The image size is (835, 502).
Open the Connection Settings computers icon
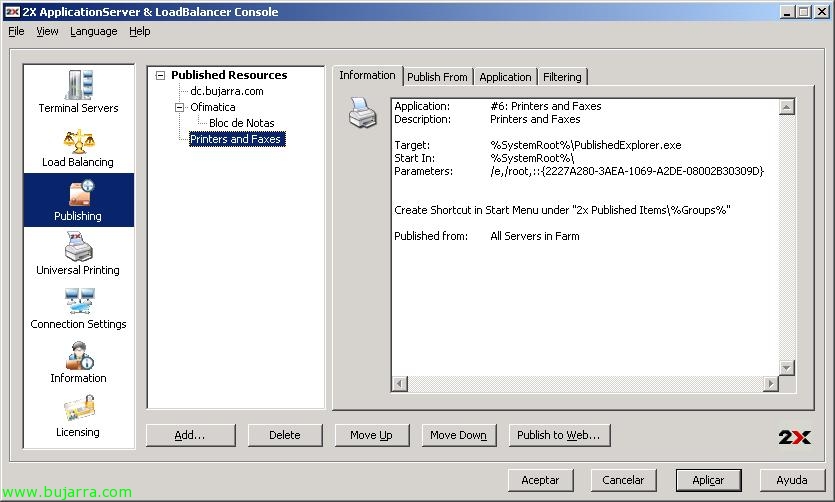click(79, 301)
